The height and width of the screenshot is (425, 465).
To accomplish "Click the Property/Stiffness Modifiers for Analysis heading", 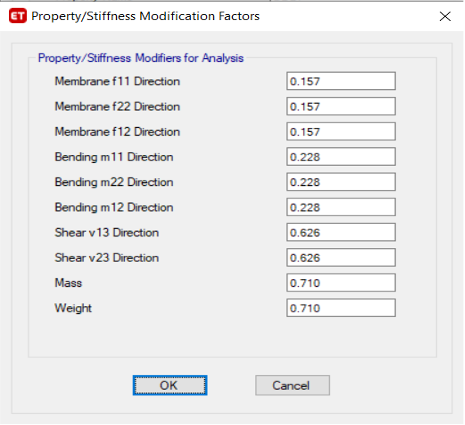I will click(x=141, y=58).
